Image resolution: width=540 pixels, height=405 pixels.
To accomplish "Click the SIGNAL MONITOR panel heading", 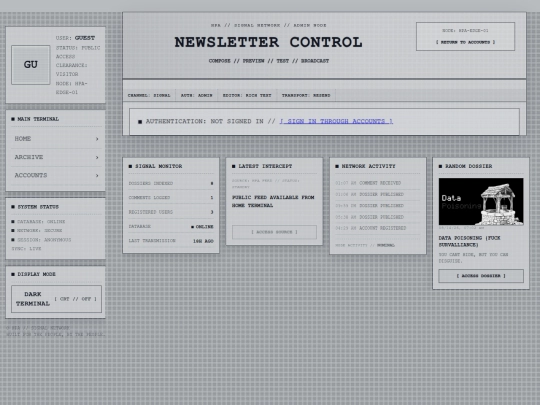I will click(x=156, y=166).
